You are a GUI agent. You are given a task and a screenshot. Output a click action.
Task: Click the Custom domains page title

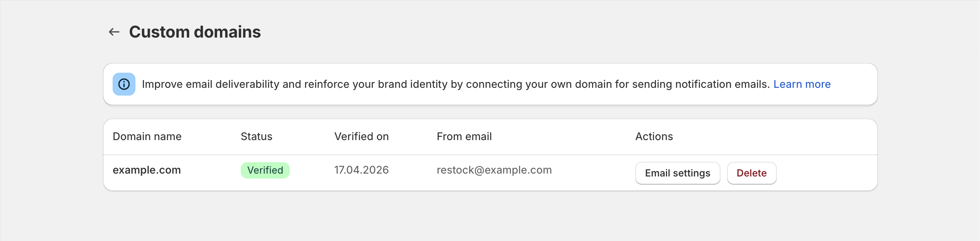point(195,32)
